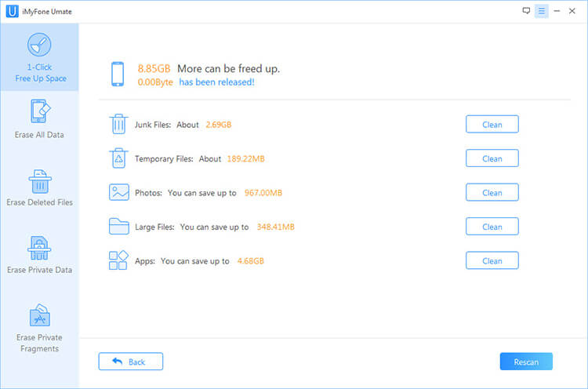This screenshot has height=389, width=588.
Task: Select the Erase All Data phone icon
Action: point(40,111)
